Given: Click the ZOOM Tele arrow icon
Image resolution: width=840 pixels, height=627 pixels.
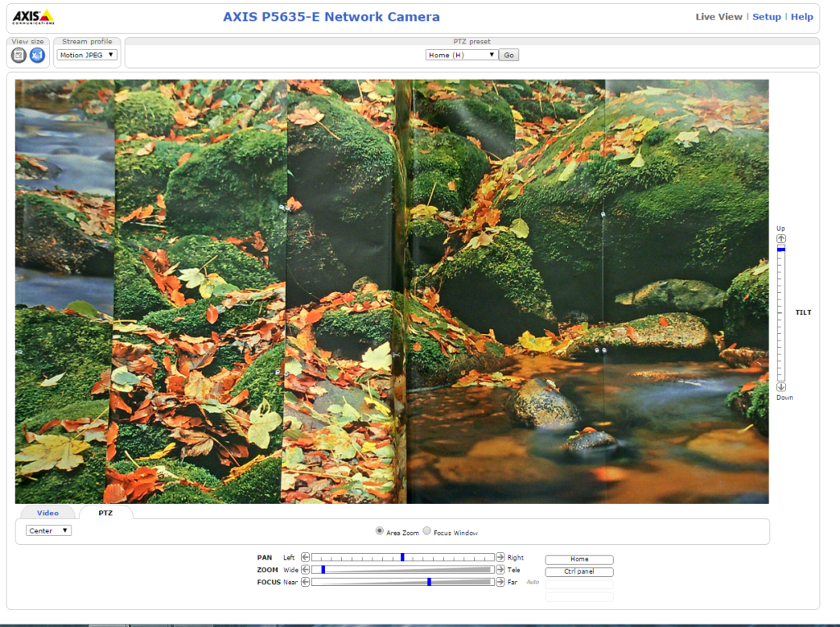Looking at the screenshot, I should click(500, 570).
